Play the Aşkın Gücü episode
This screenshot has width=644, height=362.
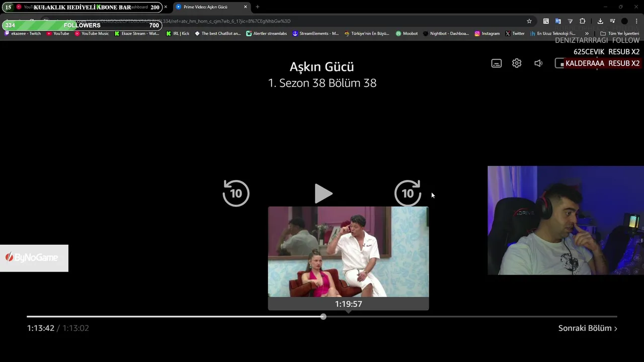323,194
